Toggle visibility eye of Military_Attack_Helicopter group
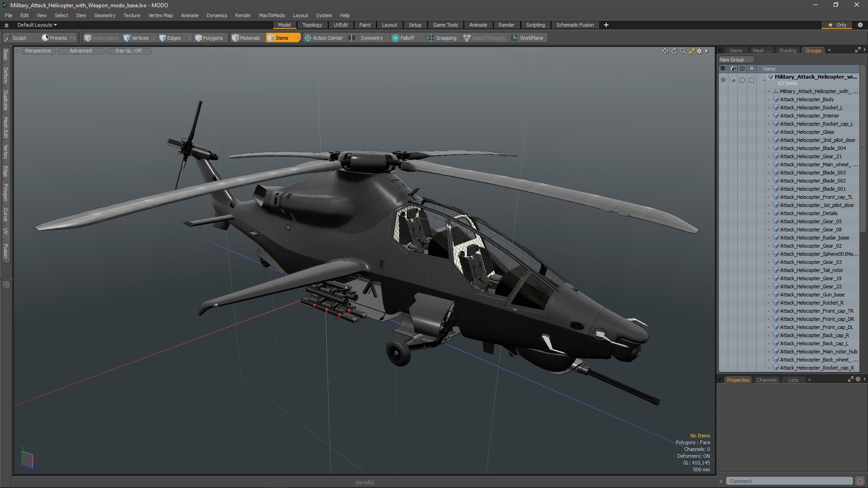 [x=722, y=80]
